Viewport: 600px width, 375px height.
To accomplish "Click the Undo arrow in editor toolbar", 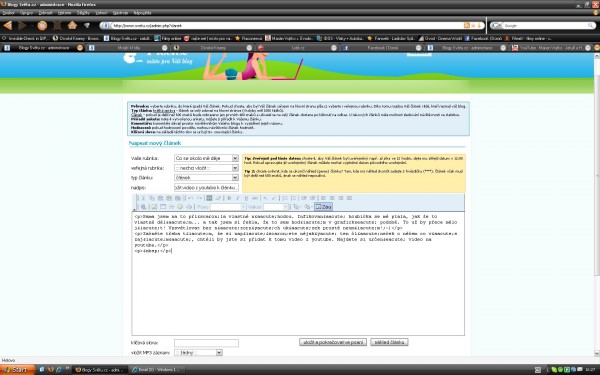I will tap(190, 198).
